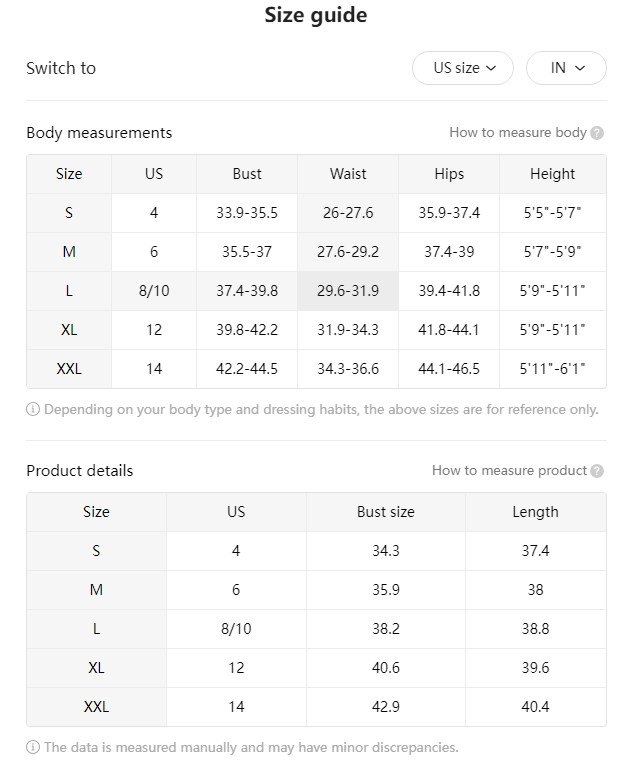
Task: Open the How to measure product link
Action: click(x=510, y=470)
